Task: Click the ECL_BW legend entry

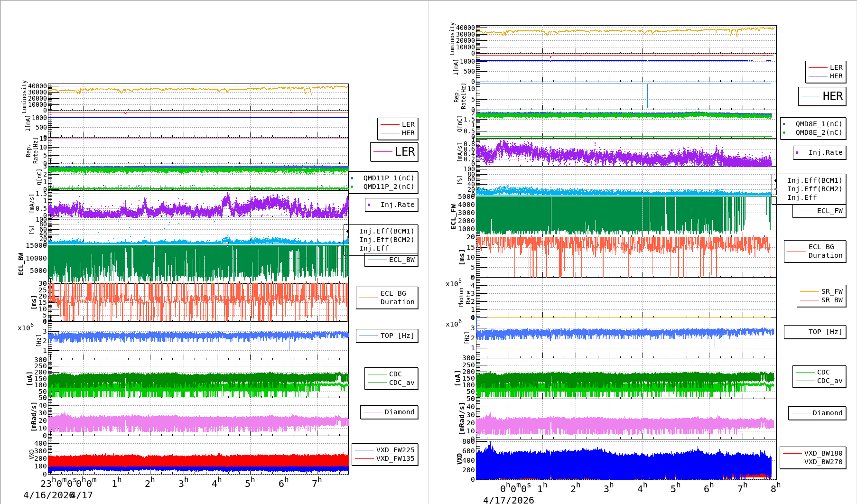Action: (x=401, y=260)
